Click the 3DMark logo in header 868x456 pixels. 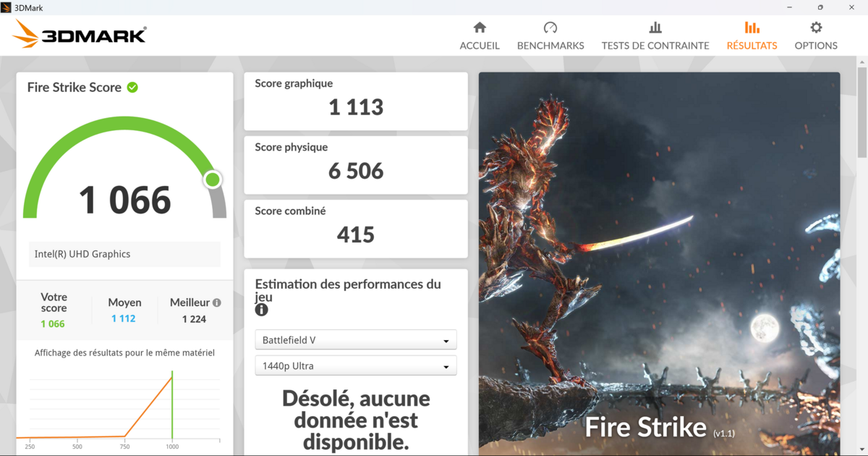click(80, 34)
